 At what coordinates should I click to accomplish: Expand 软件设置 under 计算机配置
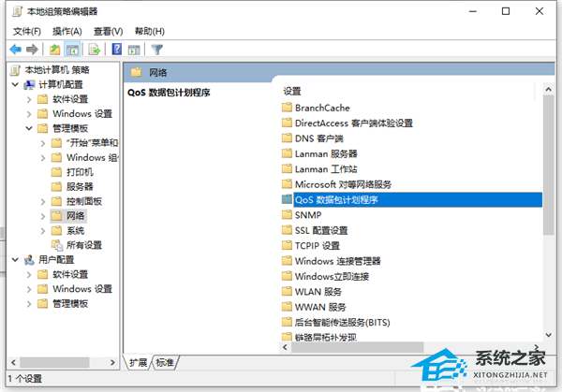[29, 99]
